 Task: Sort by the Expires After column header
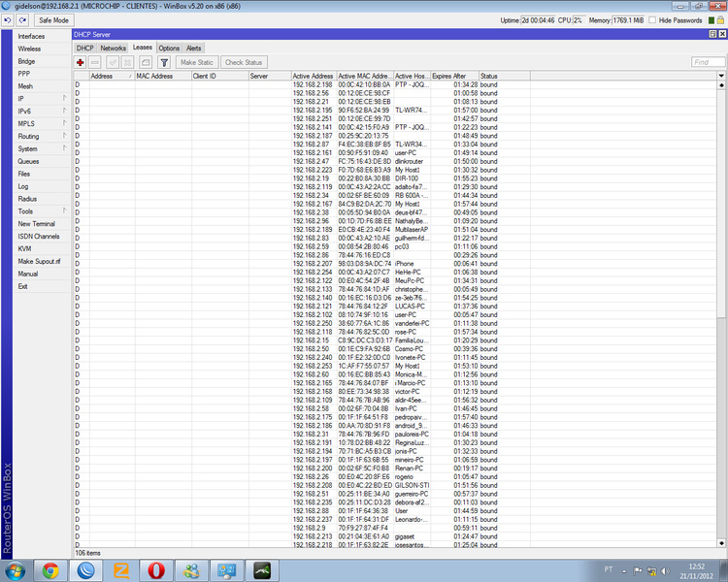[x=454, y=76]
